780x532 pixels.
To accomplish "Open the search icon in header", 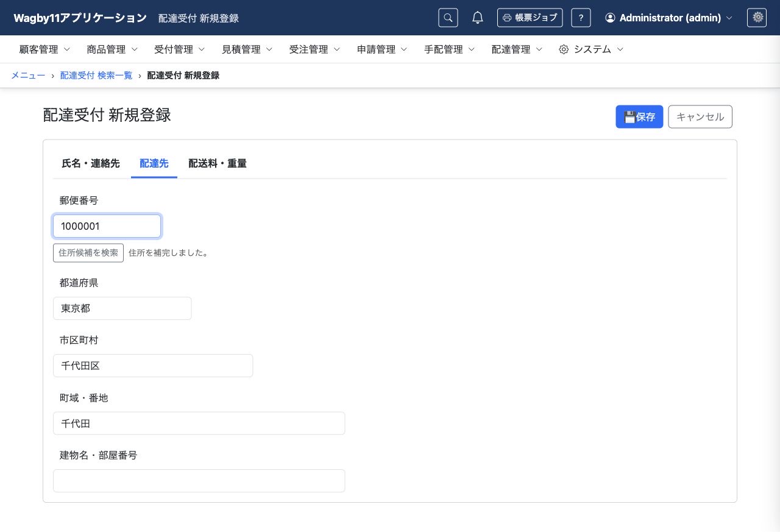I will click(x=448, y=18).
